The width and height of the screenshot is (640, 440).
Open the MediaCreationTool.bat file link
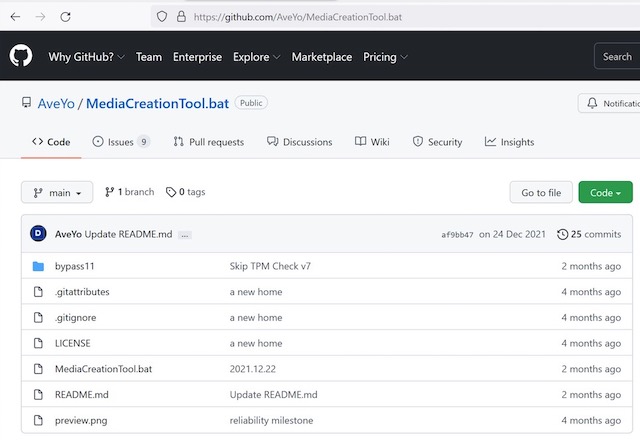(x=103, y=369)
